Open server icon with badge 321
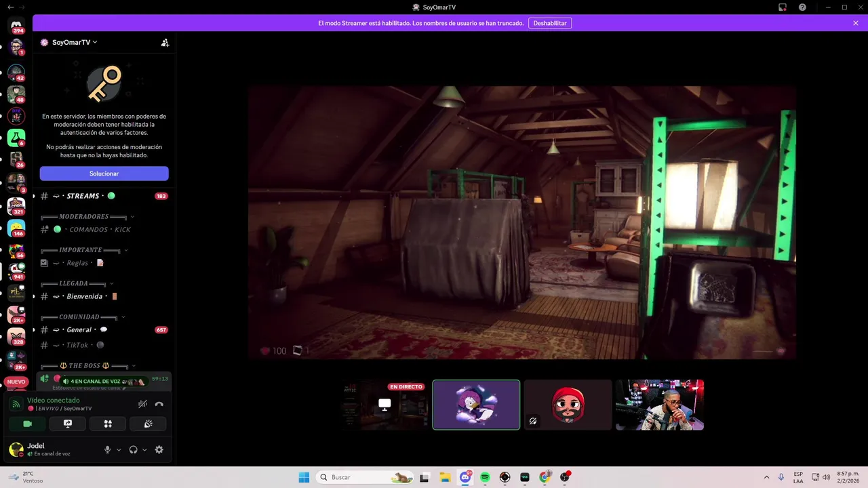This screenshot has width=868, height=488. [x=16, y=205]
